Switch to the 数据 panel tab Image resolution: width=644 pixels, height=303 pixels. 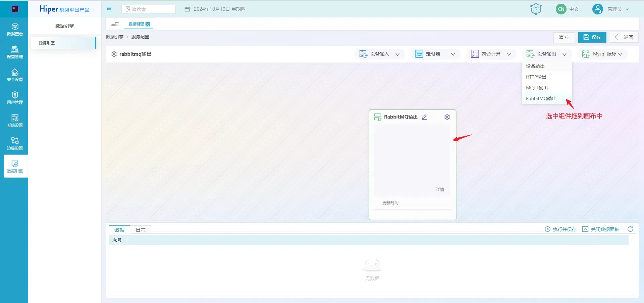click(x=119, y=230)
